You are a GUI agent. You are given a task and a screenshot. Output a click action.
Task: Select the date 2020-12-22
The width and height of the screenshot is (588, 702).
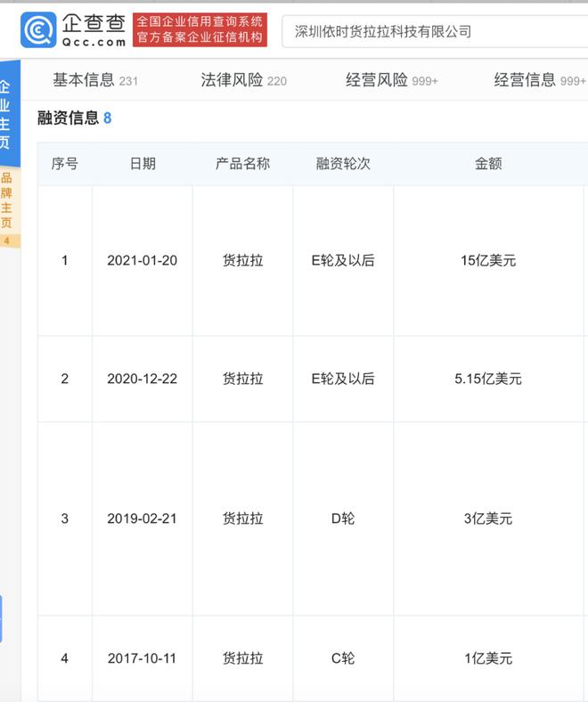[142, 379]
